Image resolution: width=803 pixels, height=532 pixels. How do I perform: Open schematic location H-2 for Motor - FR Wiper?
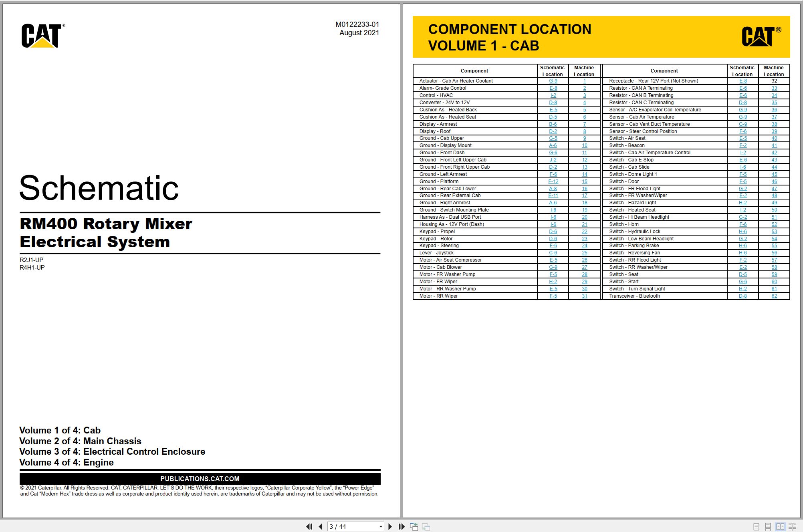click(x=553, y=282)
